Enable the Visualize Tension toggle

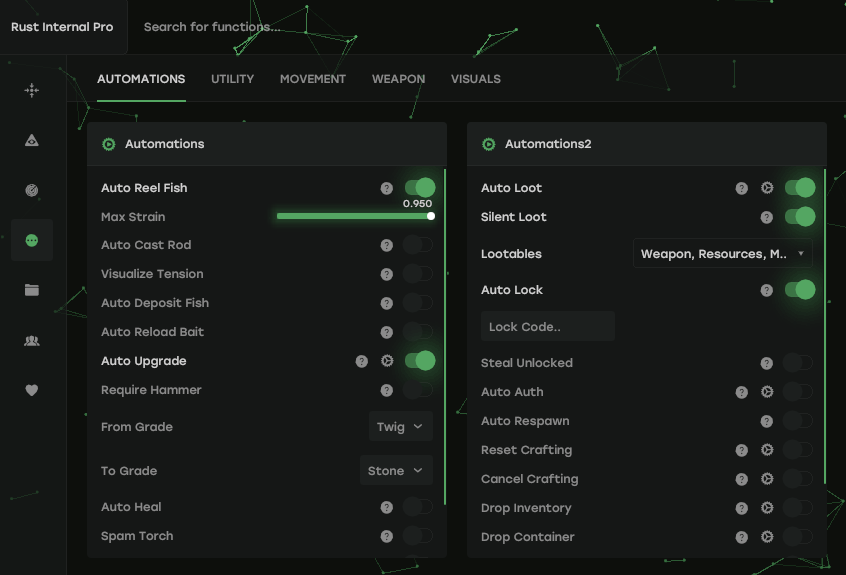pos(418,274)
